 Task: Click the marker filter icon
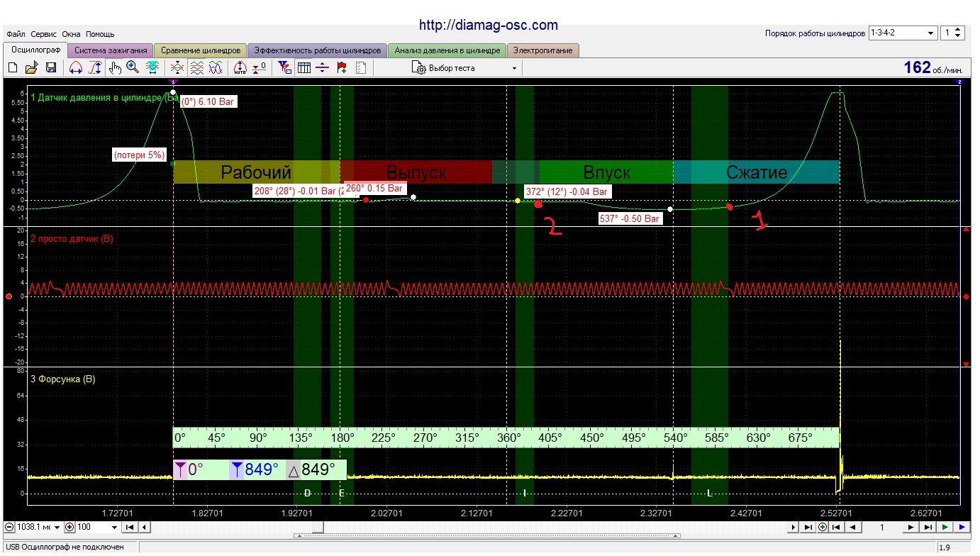point(284,68)
